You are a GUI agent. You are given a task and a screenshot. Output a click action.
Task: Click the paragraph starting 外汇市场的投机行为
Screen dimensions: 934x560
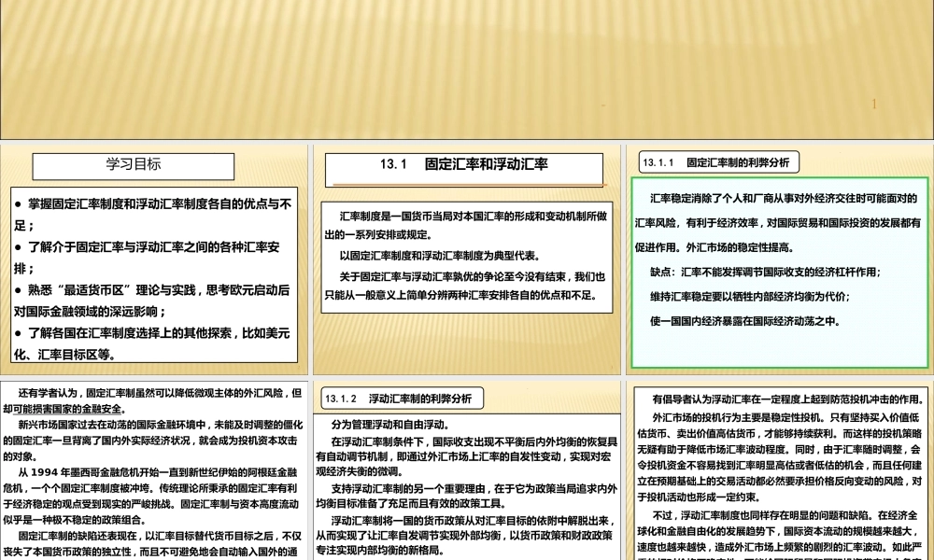[x=780, y=457]
